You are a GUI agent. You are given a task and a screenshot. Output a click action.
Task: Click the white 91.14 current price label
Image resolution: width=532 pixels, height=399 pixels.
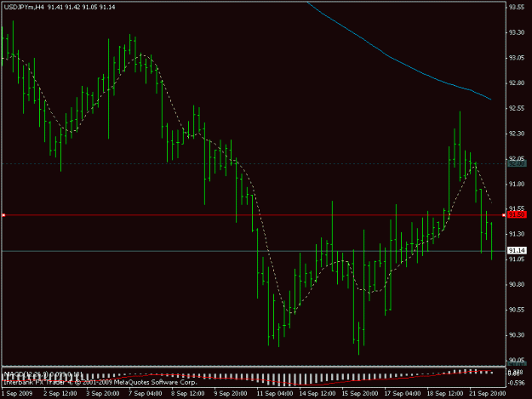pyautogui.click(x=517, y=250)
